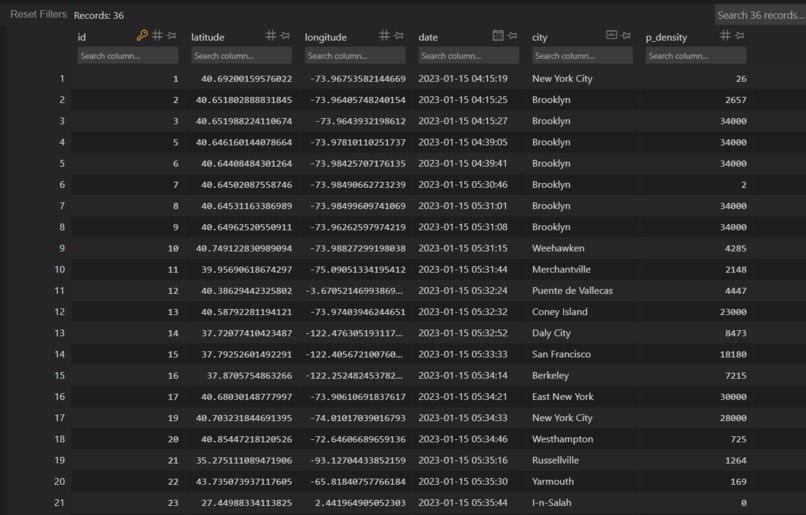Click New York City in row 1
Image resolution: width=806 pixels, height=515 pixels.
click(562, 79)
